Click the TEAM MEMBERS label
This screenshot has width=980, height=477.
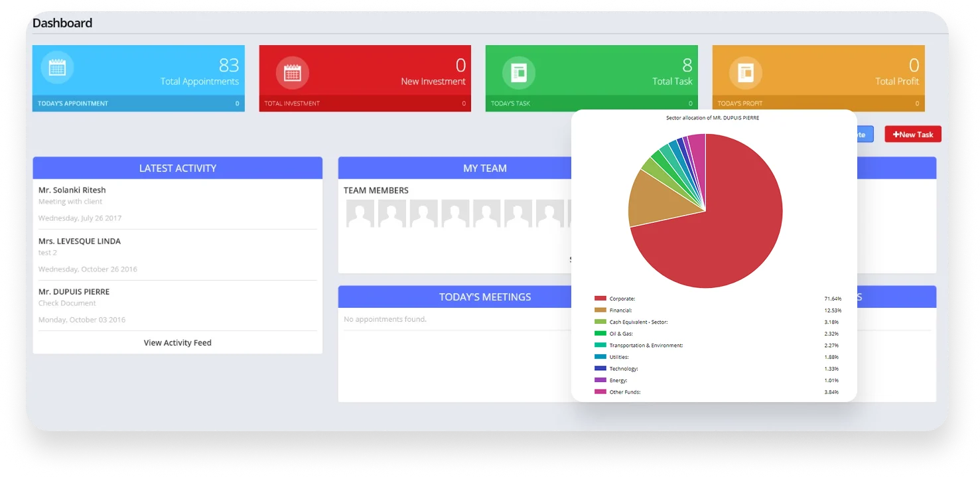pos(376,190)
